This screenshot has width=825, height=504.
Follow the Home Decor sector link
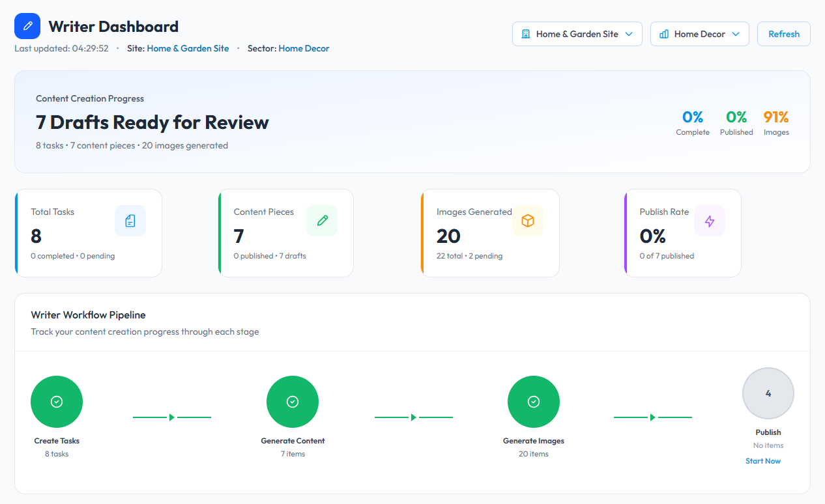304,48
